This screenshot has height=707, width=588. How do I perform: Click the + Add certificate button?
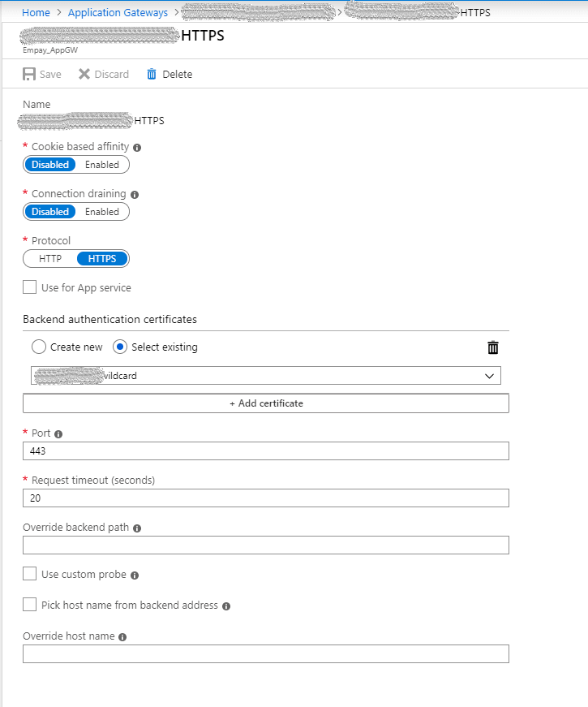tap(265, 403)
